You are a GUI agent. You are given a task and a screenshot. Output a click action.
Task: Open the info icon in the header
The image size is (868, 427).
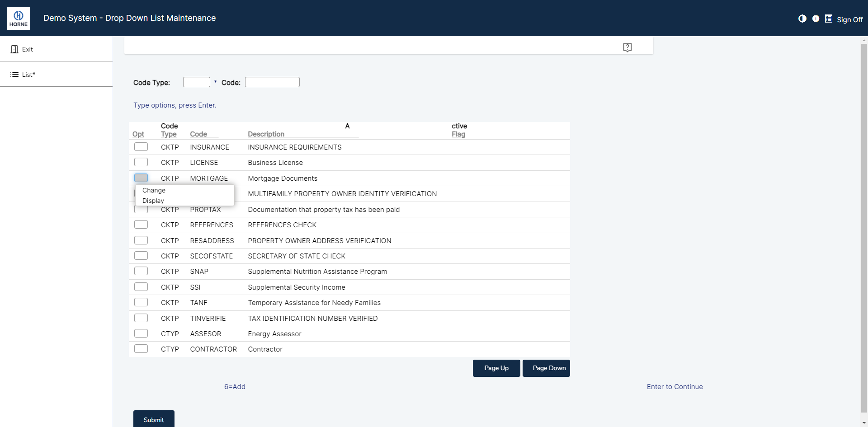[816, 19]
